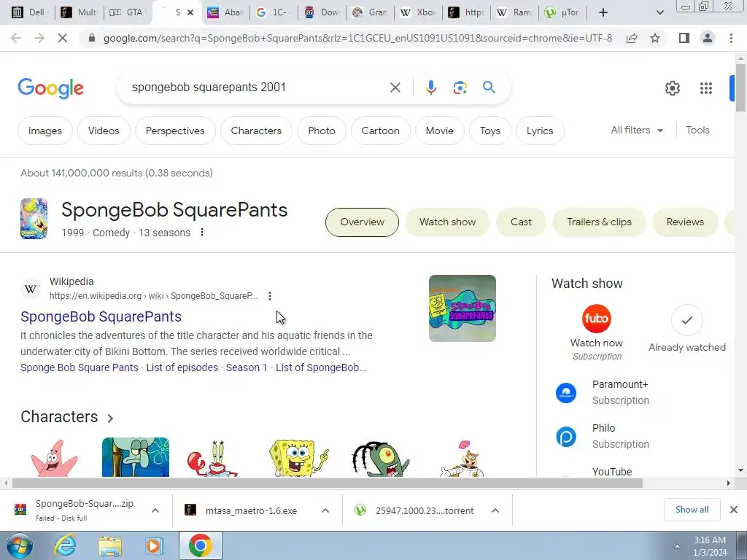Open the Windows Start menu

(20, 546)
